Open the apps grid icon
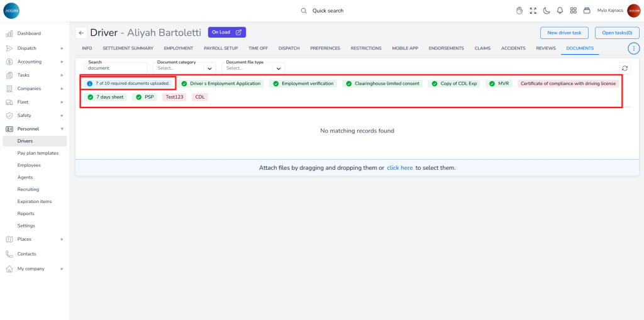Image resolution: width=644 pixels, height=320 pixels. click(x=573, y=11)
